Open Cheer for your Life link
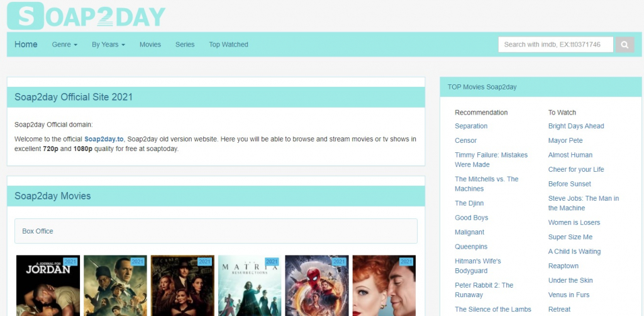This screenshot has height=316, width=644. 576,169
